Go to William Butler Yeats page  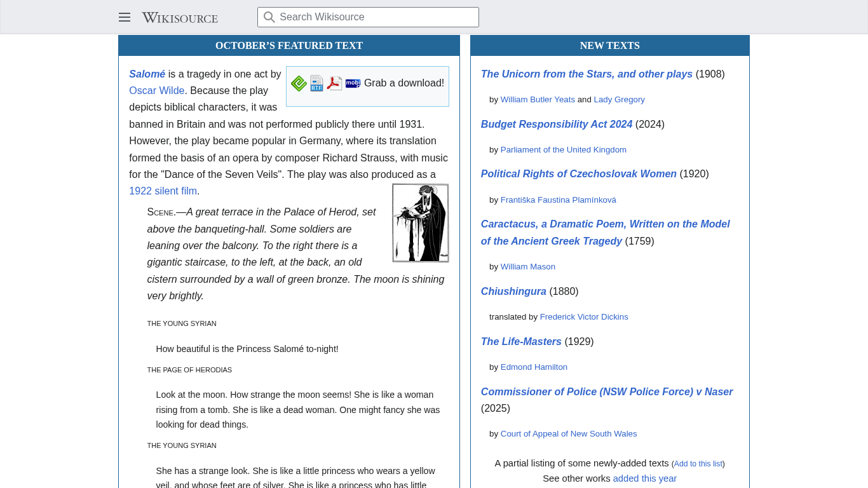tap(538, 100)
